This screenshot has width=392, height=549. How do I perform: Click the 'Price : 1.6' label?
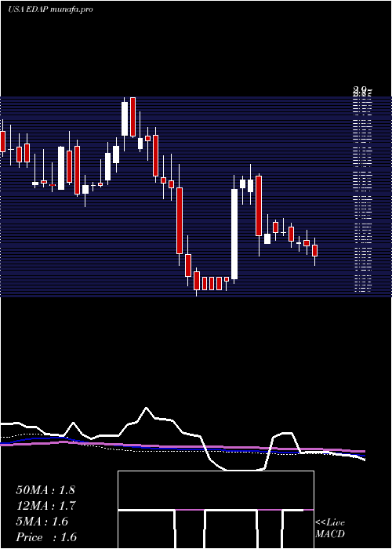coord(46,537)
